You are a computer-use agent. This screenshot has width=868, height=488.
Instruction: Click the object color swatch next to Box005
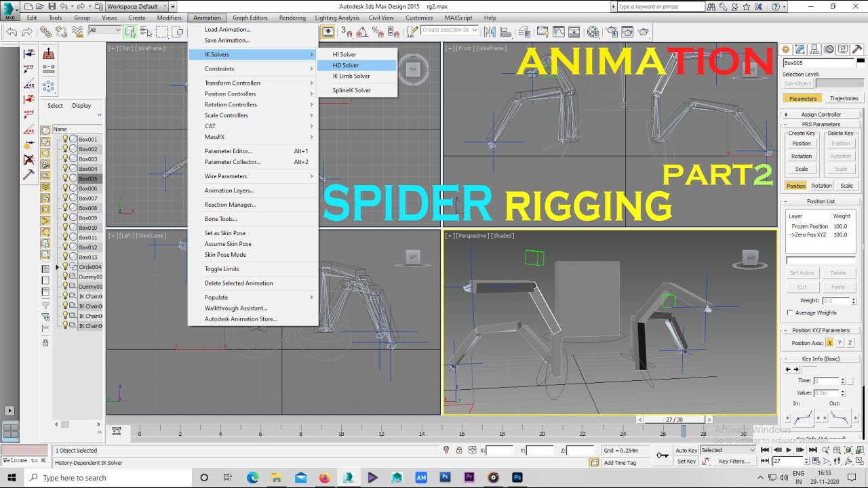pyautogui.click(x=859, y=62)
